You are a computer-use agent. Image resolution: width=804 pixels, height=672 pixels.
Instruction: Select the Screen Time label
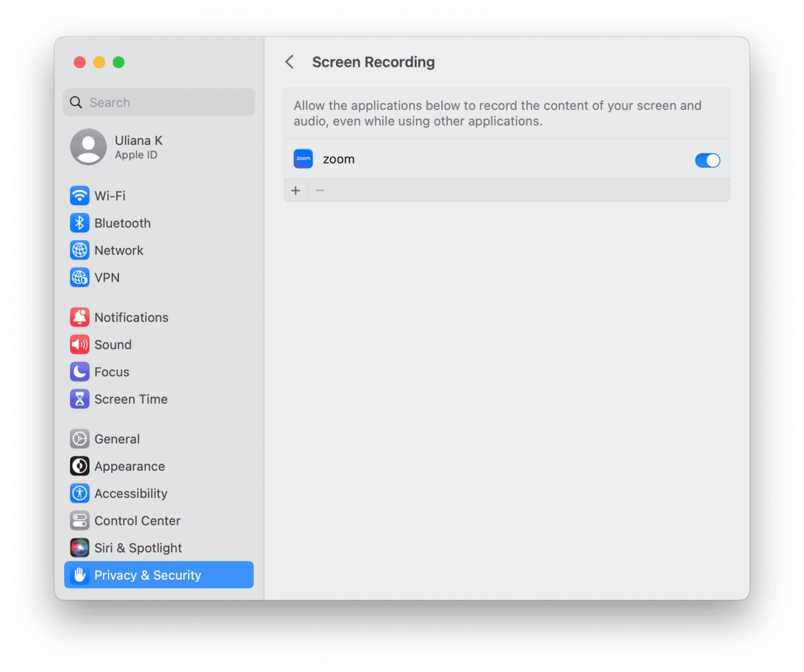(x=131, y=399)
